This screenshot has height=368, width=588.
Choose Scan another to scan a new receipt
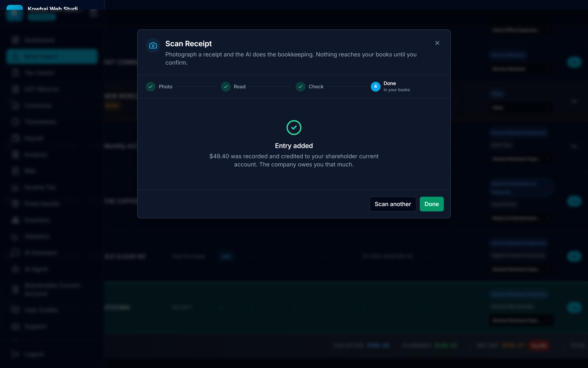(393, 204)
